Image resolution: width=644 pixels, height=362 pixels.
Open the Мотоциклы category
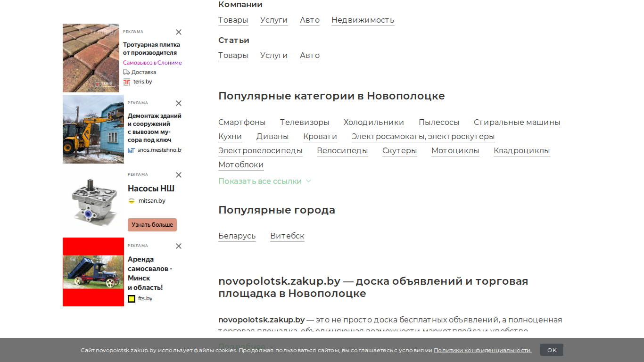click(455, 151)
